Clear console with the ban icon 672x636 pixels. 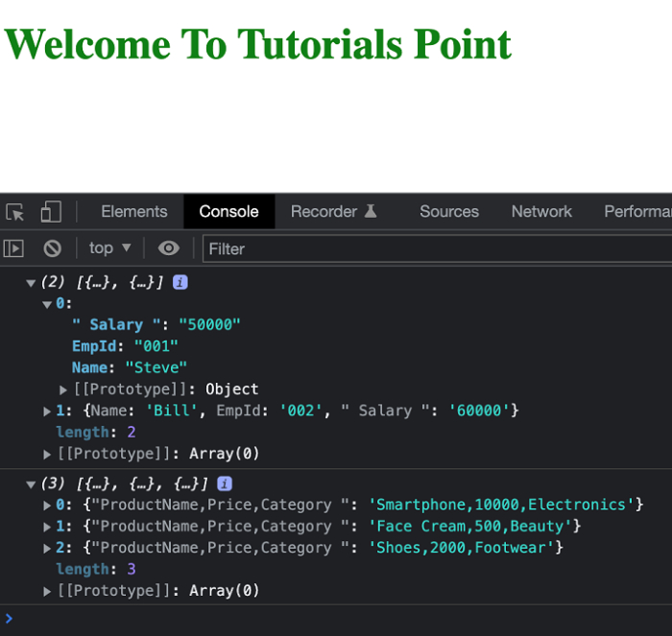click(53, 248)
